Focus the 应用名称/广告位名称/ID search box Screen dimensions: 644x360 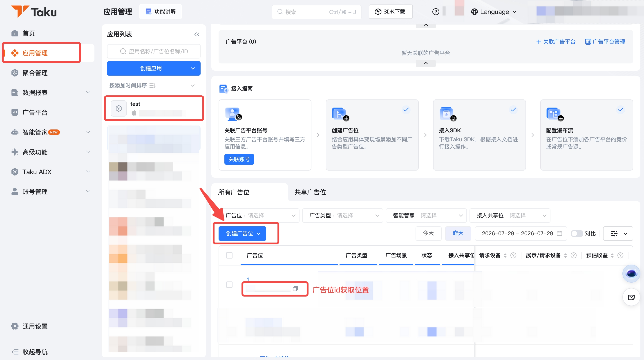[x=154, y=51]
